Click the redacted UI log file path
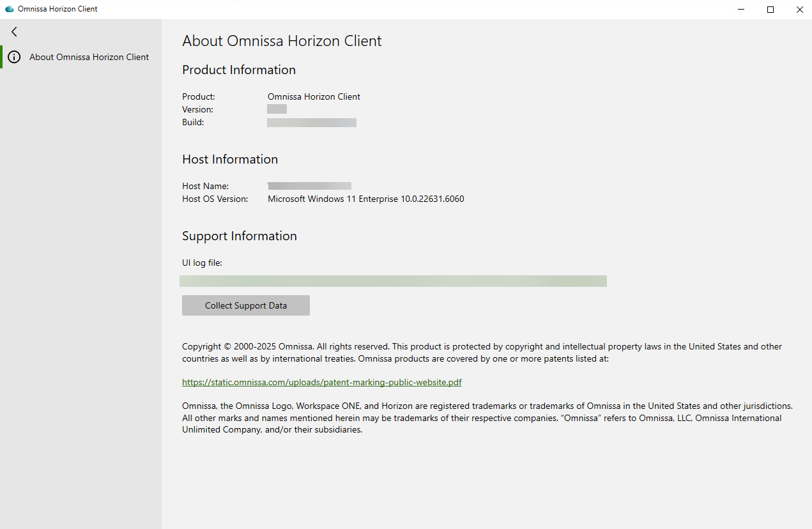812x529 pixels. [393, 281]
